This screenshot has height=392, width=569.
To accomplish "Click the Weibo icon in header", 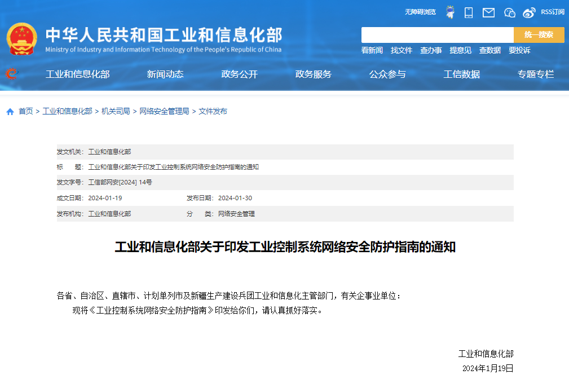I will point(528,12).
